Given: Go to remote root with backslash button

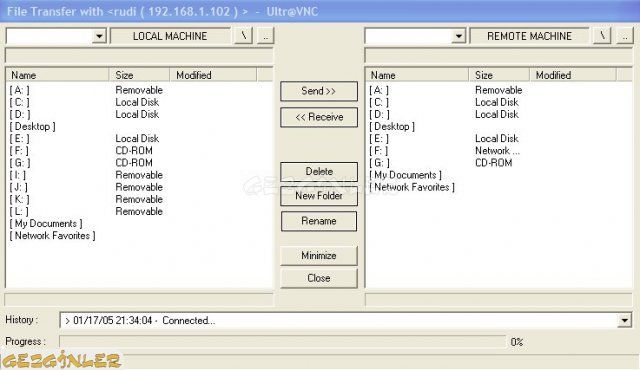Looking at the screenshot, I should tap(602, 36).
